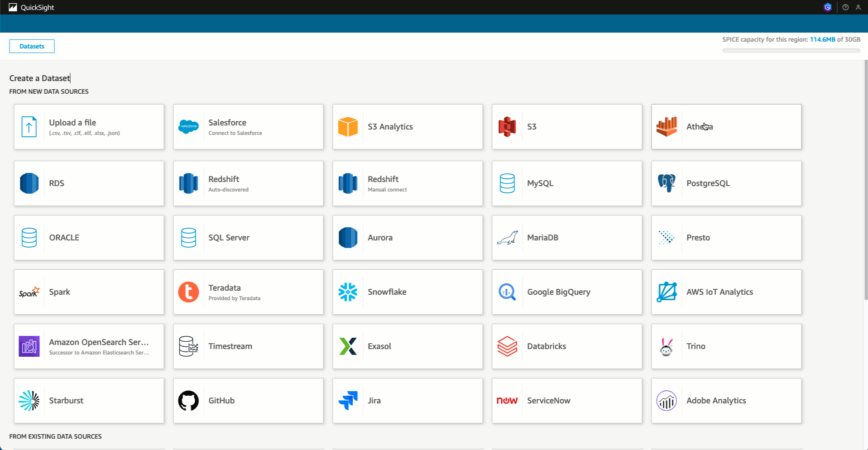Click the Upload a file arrow icon
The image size is (868, 450).
coord(29,127)
